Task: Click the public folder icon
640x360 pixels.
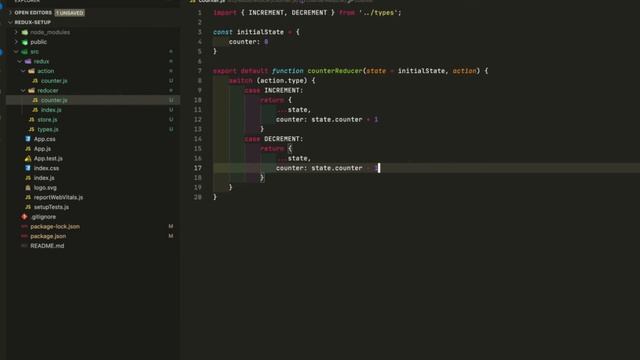Action: point(25,42)
